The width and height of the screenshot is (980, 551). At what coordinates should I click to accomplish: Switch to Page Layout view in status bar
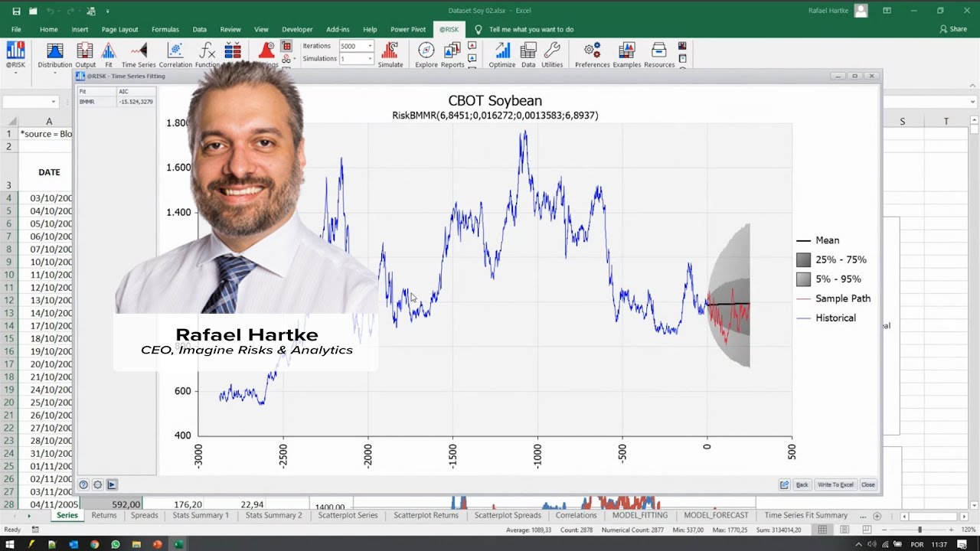(844, 530)
